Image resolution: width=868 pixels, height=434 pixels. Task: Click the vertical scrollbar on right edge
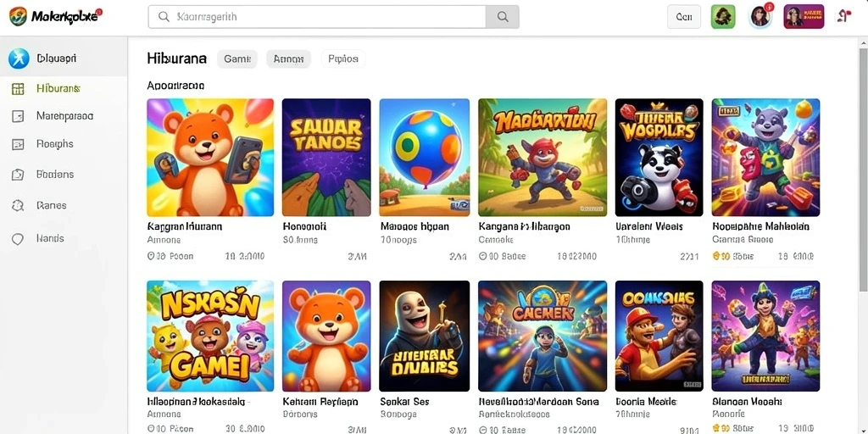[x=863, y=166]
